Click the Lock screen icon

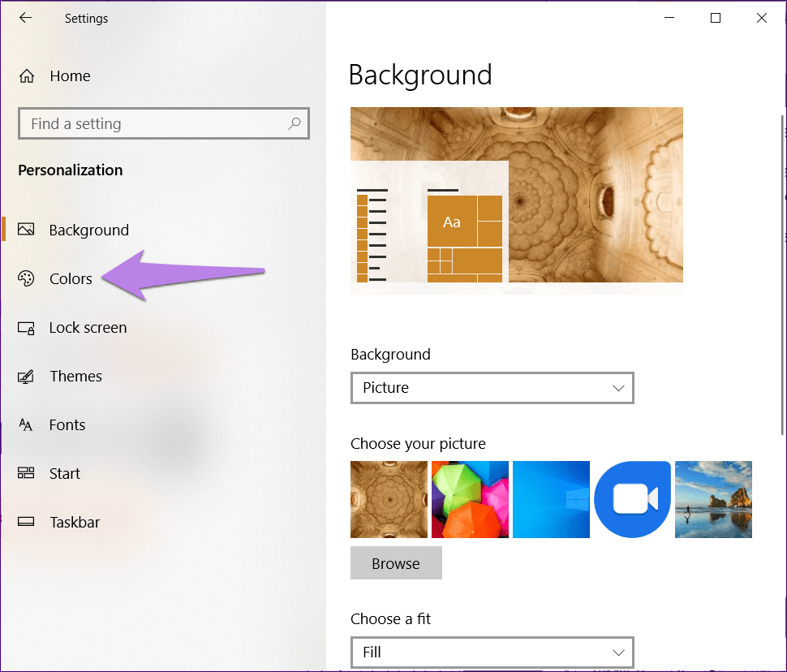coord(26,328)
